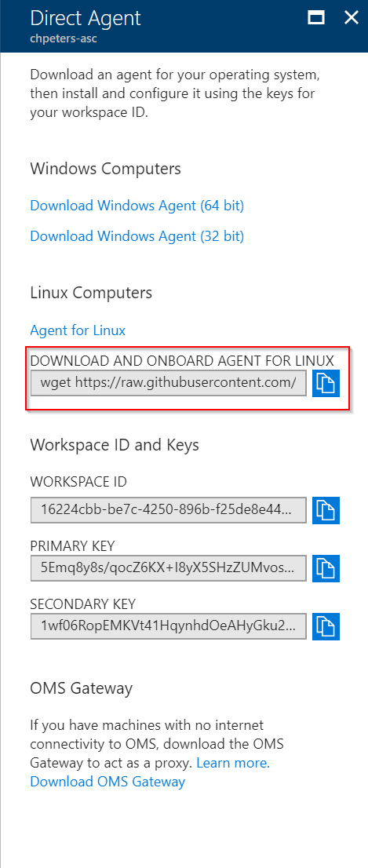The image size is (368, 868).
Task: Select the Workspace ID text field
Action: (168, 510)
